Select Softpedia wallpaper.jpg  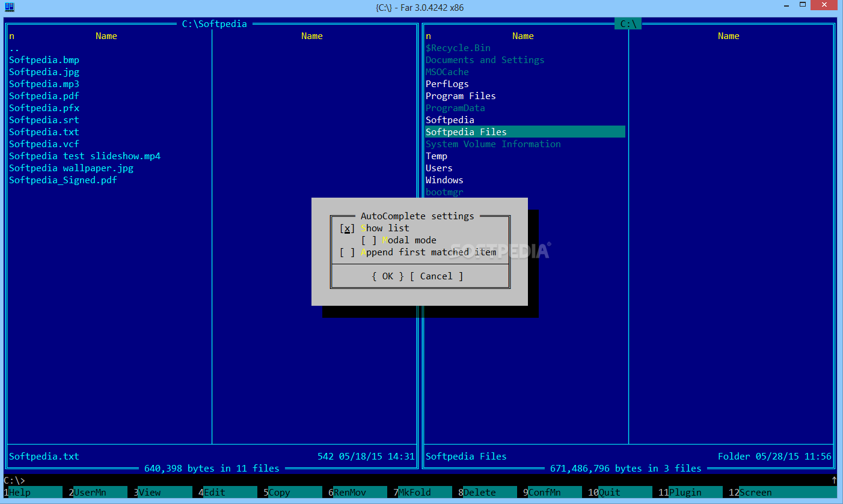[71, 168]
